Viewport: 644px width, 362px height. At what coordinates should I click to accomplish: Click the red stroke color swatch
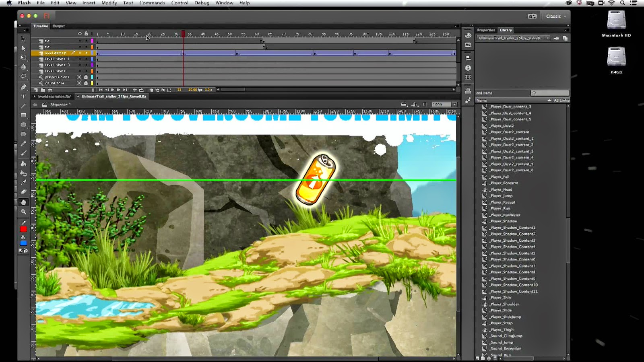(x=23, y=229)
